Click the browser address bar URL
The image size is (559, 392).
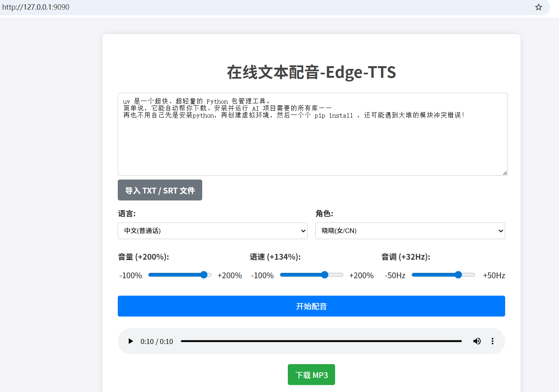[x=36, y=7]
